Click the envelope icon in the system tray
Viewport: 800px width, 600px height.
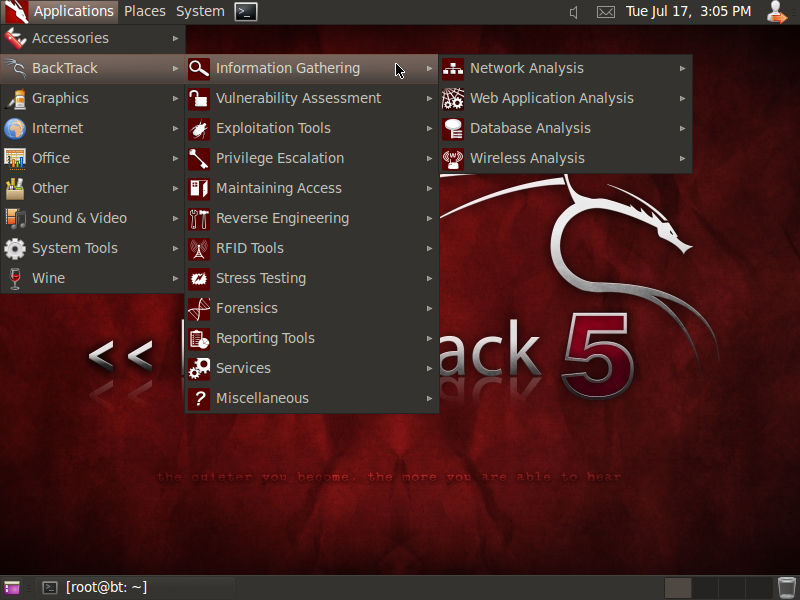pos(606,12)
